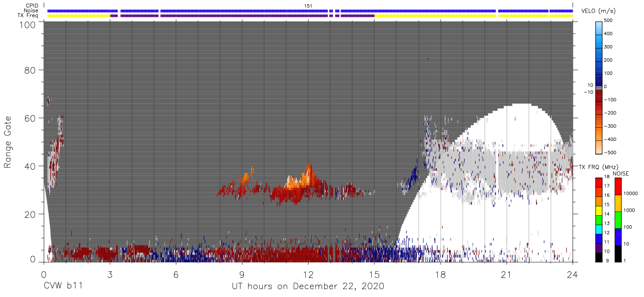
Task: Click y-axis range gate label 60
Action: 30,118
